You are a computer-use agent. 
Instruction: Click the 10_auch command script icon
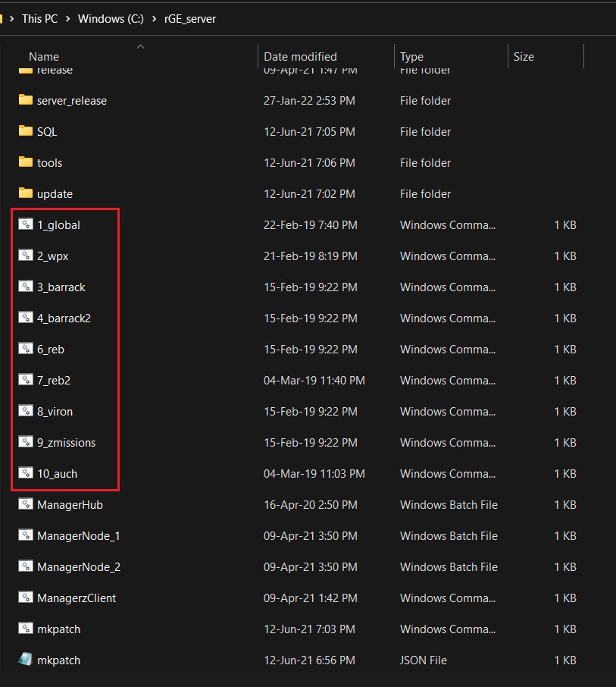[x=26, y=473]
